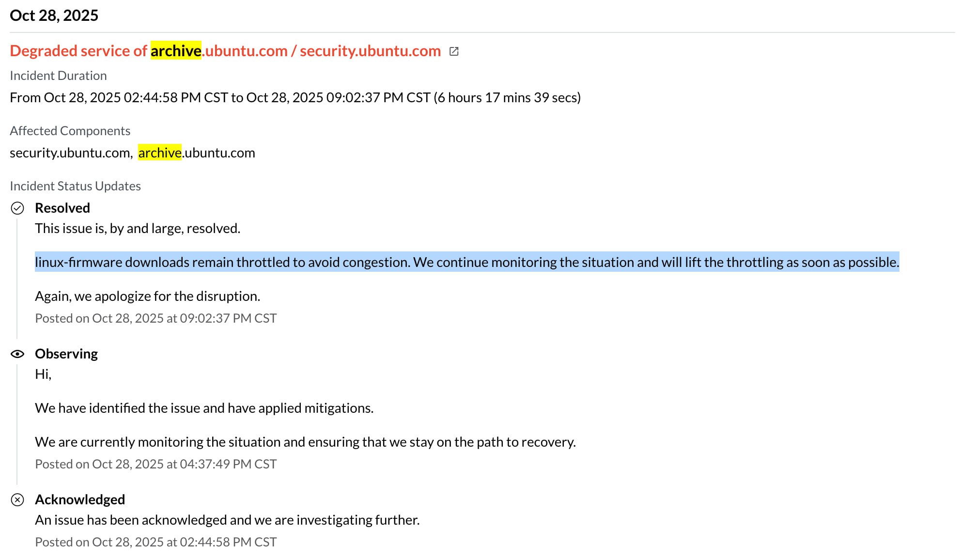This screenshot has width=961, height=560.
Task: Click the "Incident Status Updates" label
Action: (x=75, y=186)
